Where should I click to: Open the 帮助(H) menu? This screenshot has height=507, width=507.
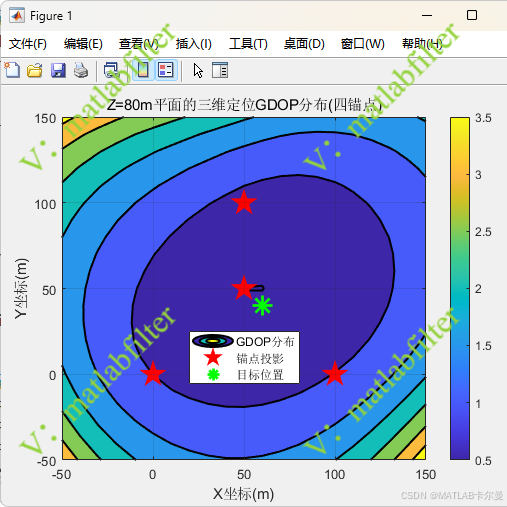[x=422, y=44]
